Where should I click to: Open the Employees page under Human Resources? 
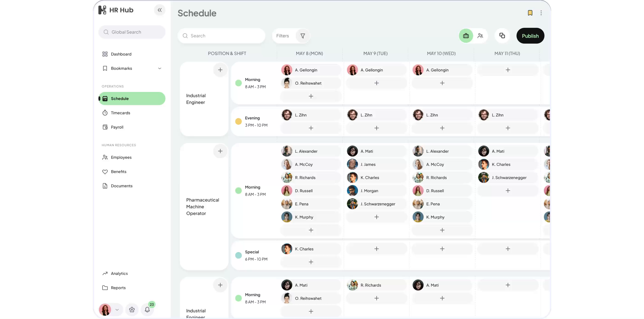point(121,157)
